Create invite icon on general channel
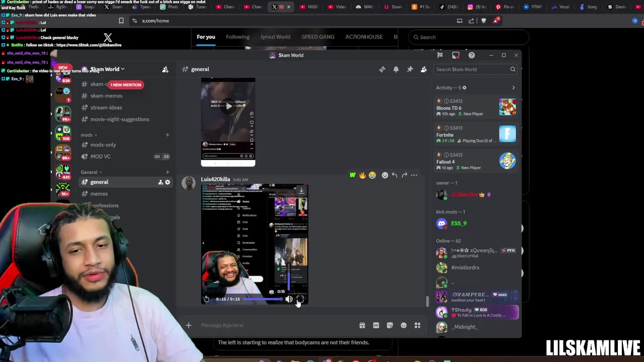 (160, 182)
